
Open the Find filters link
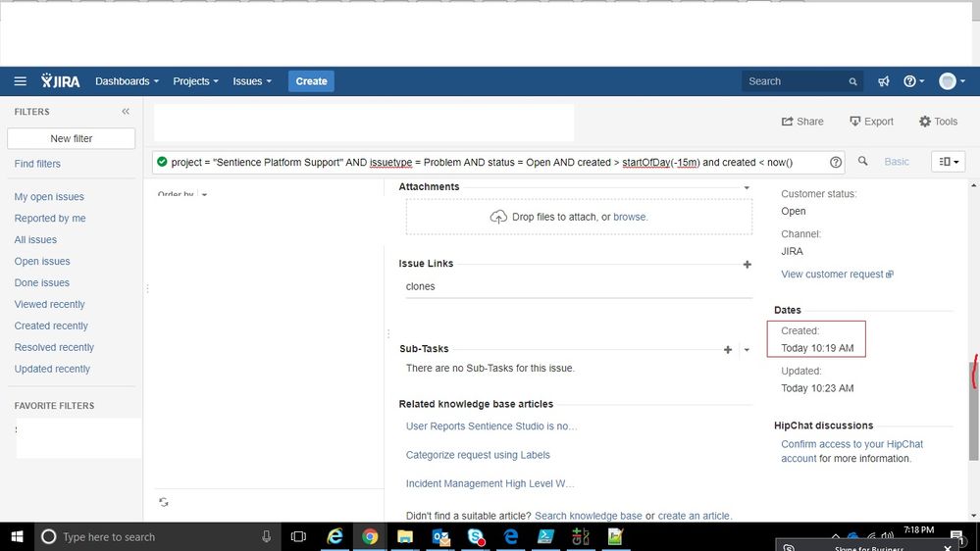(x=37, y=164)
